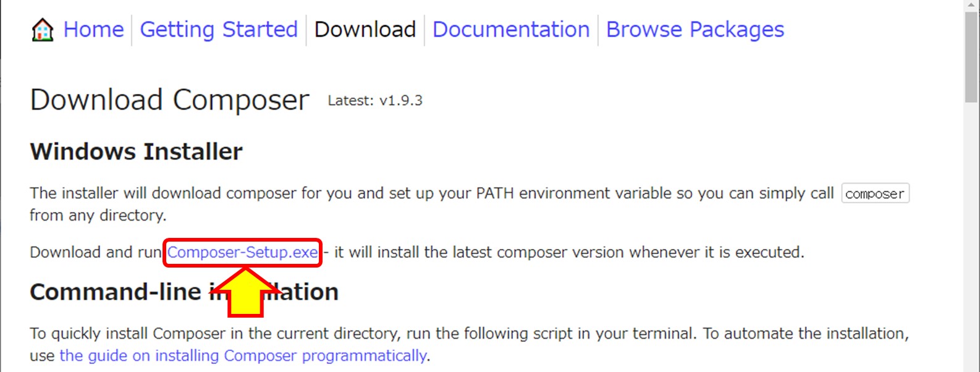The image size is (980, 372).
Task: Click the text 'Download and run'
Action: click(95, 252)
